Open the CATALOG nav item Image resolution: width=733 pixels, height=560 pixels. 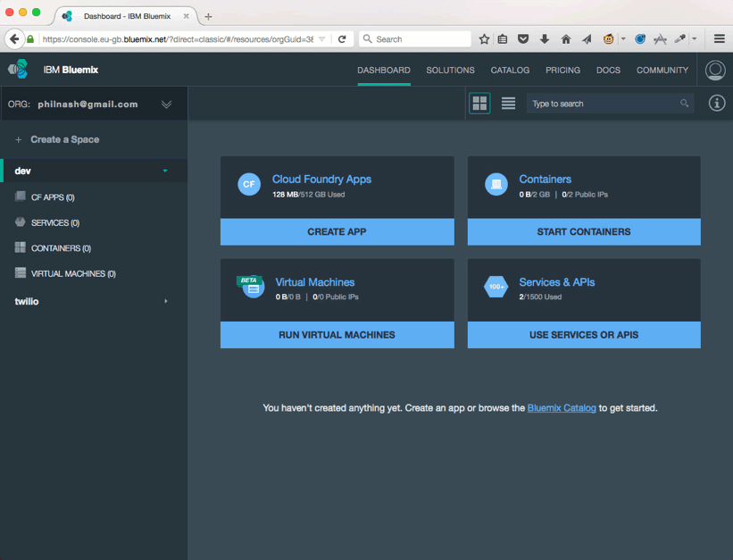point(510,71)
